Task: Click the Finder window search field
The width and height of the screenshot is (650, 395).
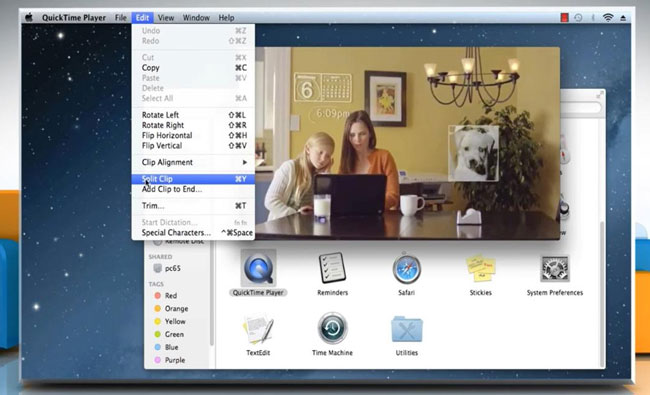Action: pyautogui.click(x=580, y=108)
